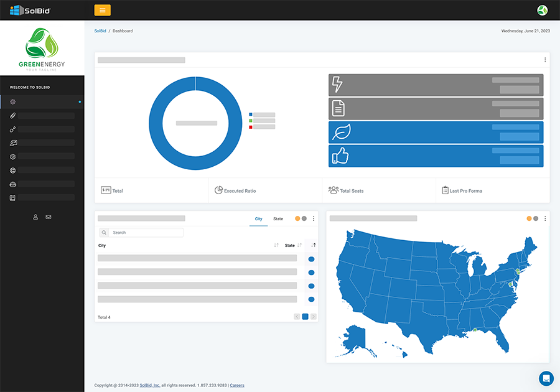
Task: Click the green leaf stat card
Action: coord(436,133)
